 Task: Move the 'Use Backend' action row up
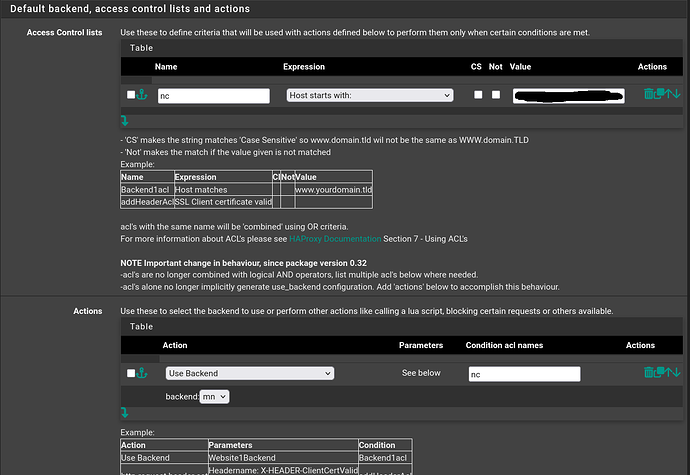(x=669, y=373)
